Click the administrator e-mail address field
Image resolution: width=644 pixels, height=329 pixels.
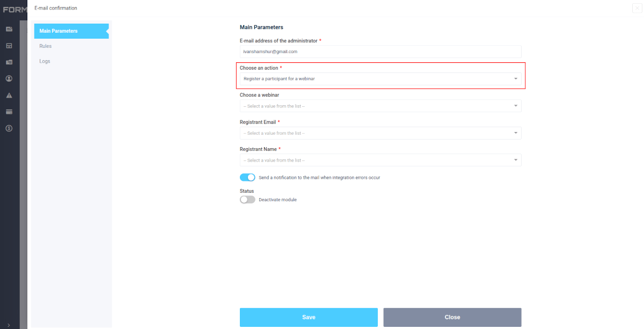[380, 52]
